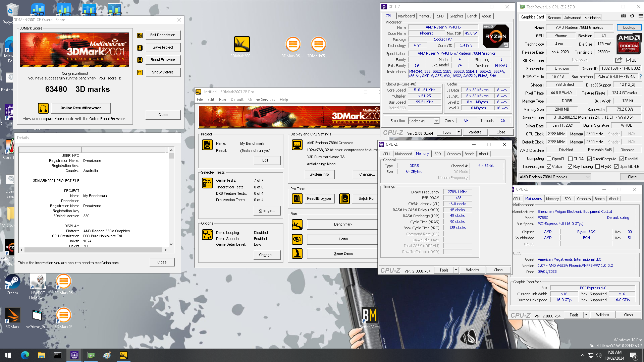Click the ResultBrowser icon in score window
The image size is (644, 362).
click(x=140, y=60)
